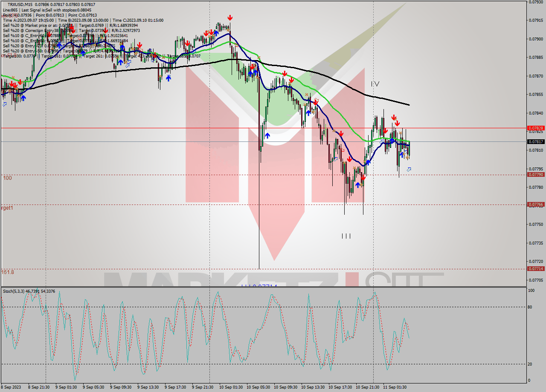The image size is (546, 392).
Task: Select the '10 Sep 17:30' time label
Action: [340, 387]
